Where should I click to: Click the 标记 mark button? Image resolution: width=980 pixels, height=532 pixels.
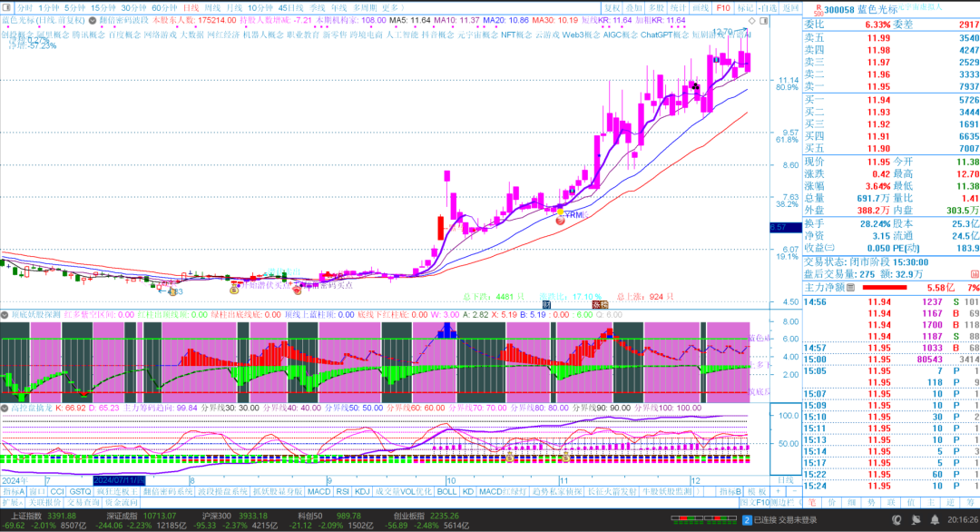tap(745, 8)
